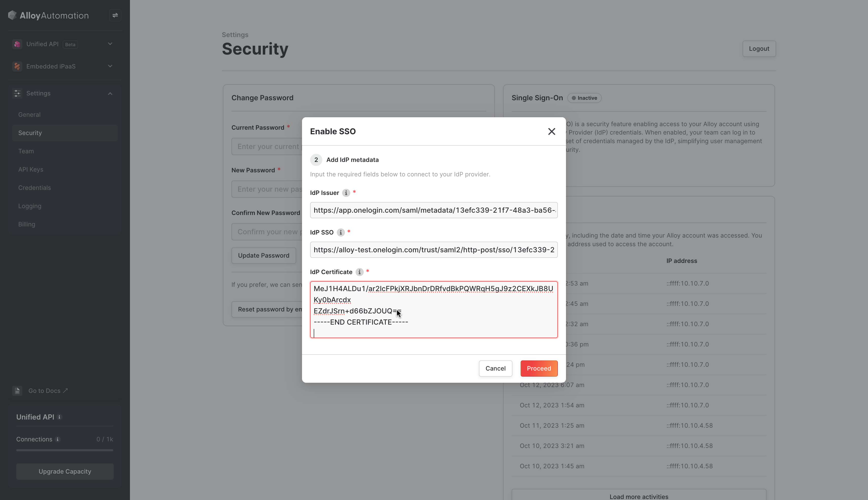Screen dimensions: 868x500
Task: Open the Go to Docs link
Action: (x=48, y=391)
